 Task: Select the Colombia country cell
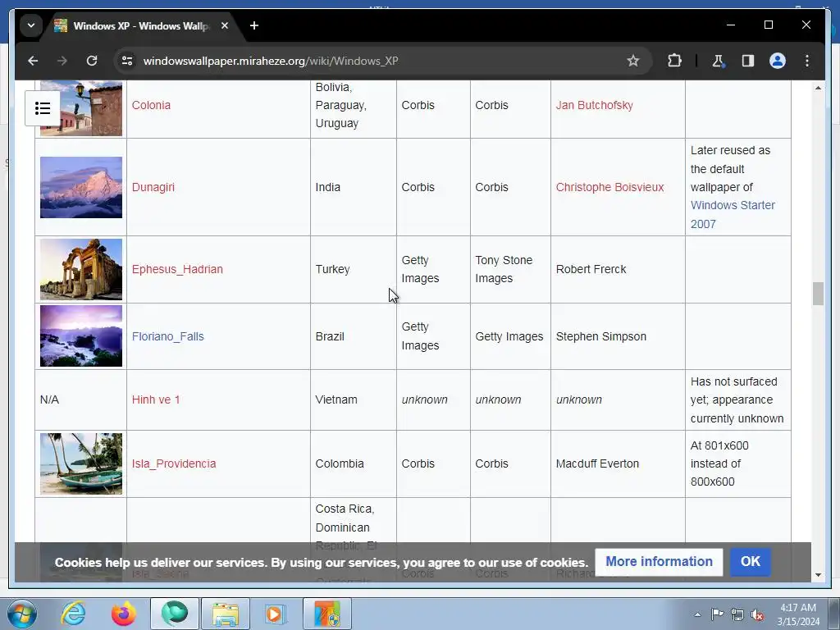tap(353, 463)
